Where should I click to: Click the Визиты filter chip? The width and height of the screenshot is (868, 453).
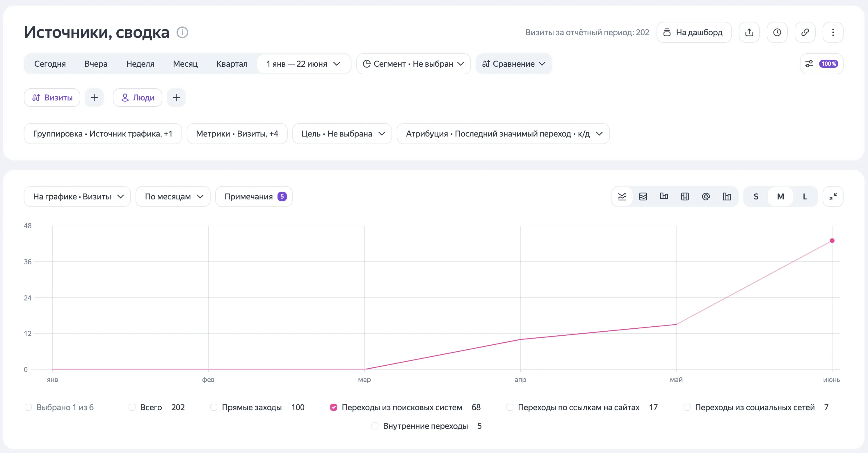[x=52, y=98]
